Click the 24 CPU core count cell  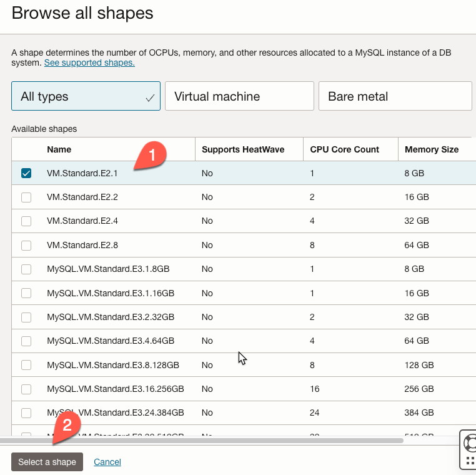pos(314,412)
